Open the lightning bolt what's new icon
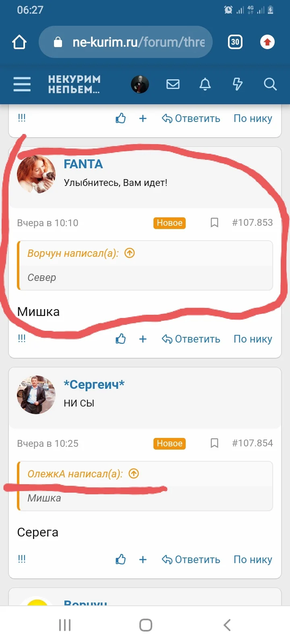 click(238, 84)
